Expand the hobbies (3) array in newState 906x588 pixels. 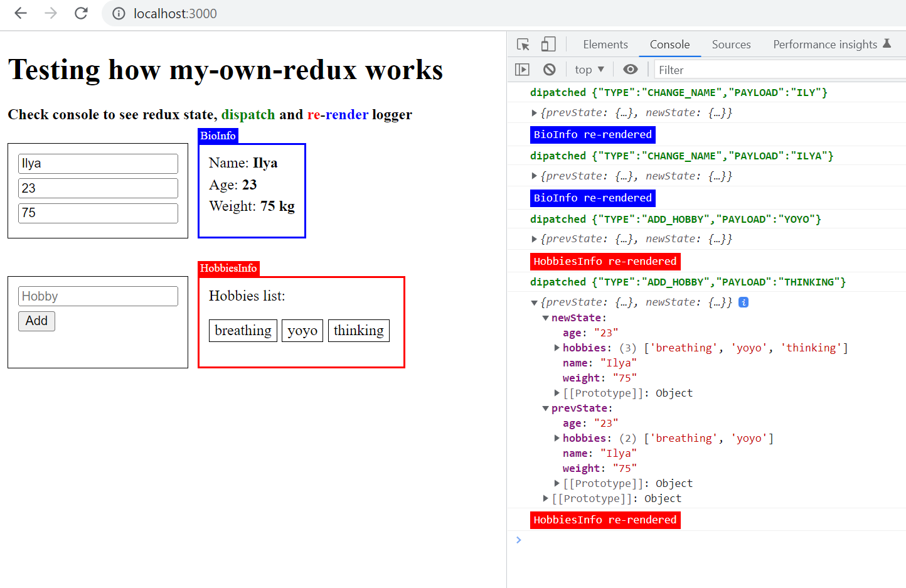pyautogui.click(x=557, y=348)
